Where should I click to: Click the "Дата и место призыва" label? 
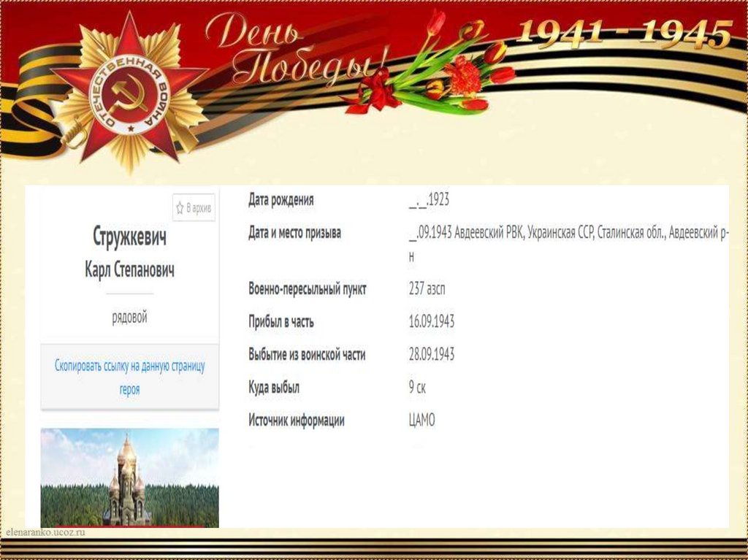point(294,233)
